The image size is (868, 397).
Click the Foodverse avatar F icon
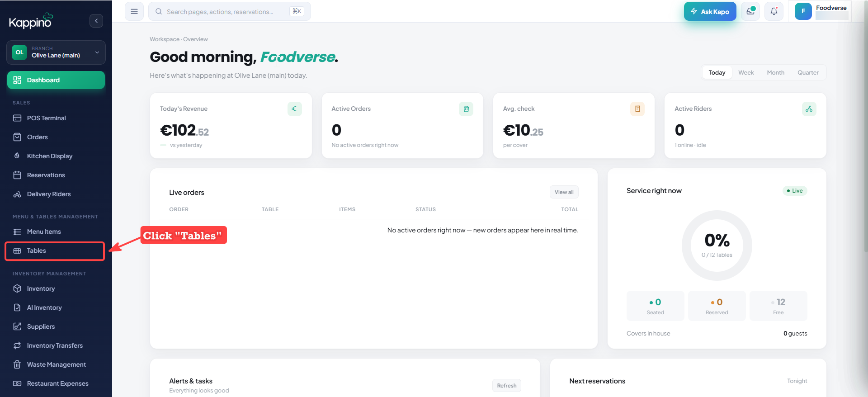coord(803,11)
